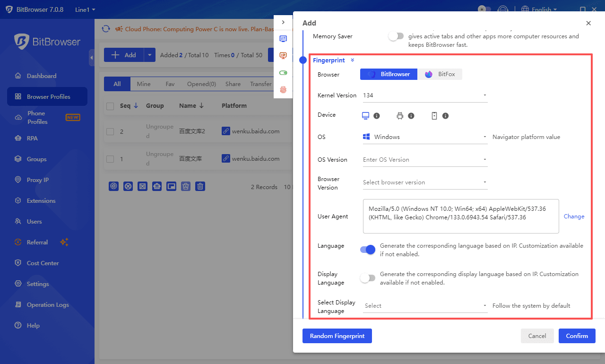Click the orange IP proxy icon
Viewport: 605px width, 364px height.
click(283, 56)
